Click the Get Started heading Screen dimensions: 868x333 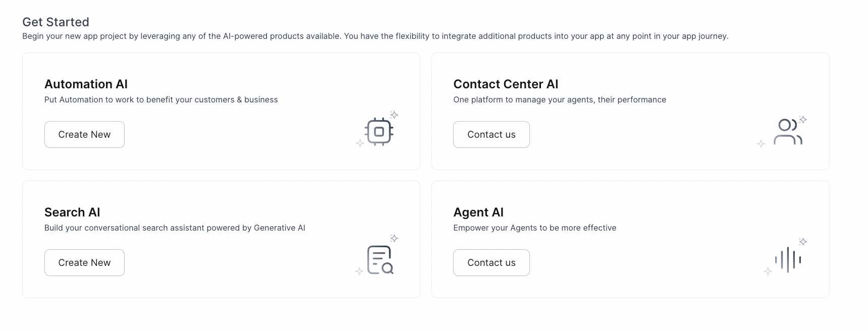[x=56, y=22]
